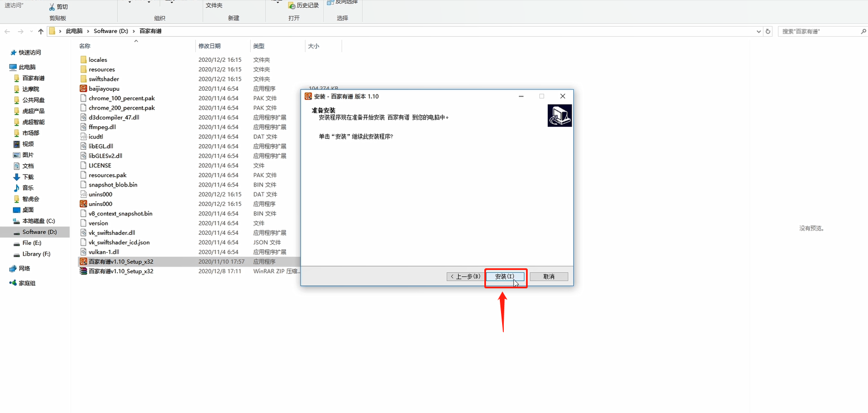Screen dimensions: 868x413
Task: Select the resources folder icon
Action: [83, 70]
